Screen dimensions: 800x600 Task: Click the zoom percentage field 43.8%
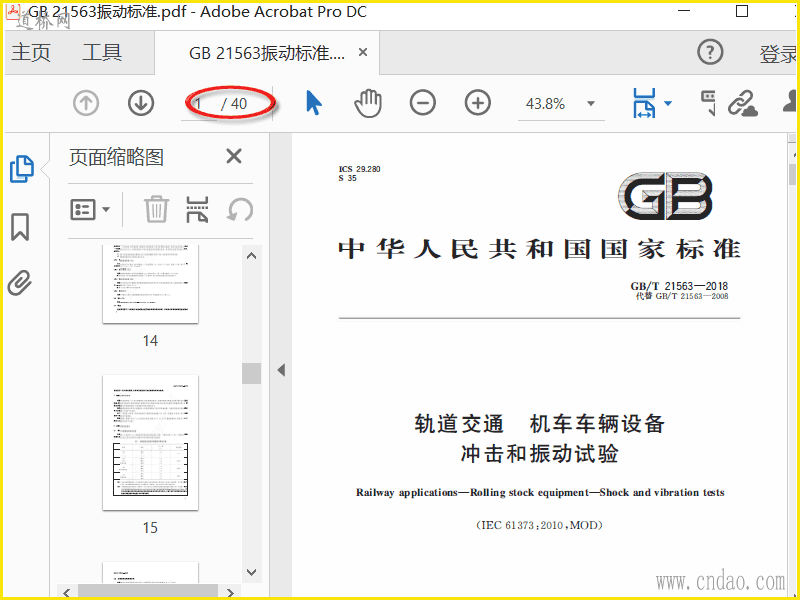click(545, 104)
